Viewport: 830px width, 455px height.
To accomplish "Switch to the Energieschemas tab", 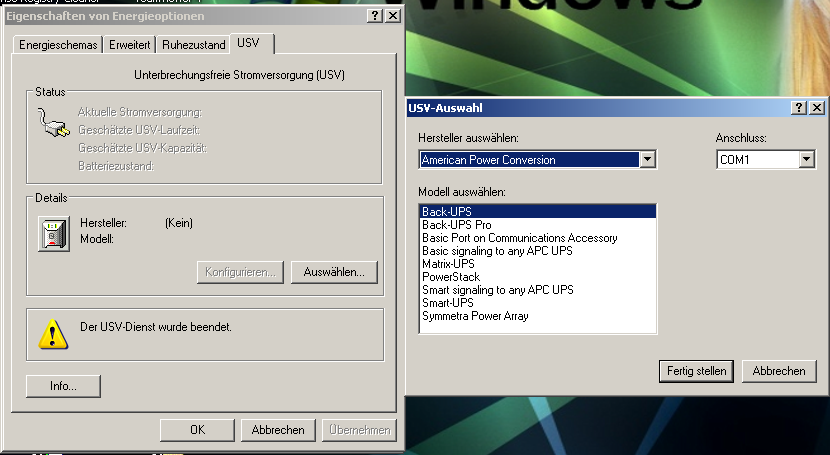I will coord(58,45).
